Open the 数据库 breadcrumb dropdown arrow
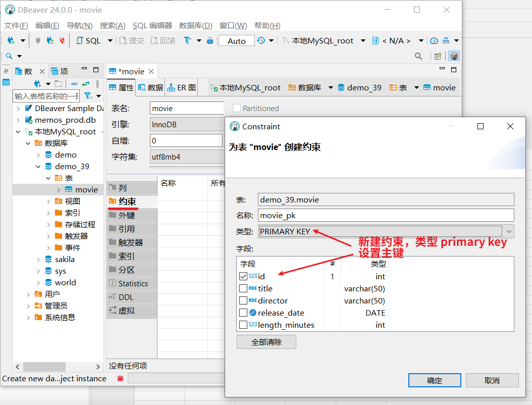This screenshot has height=405, width=532. [x=331, y=88]
